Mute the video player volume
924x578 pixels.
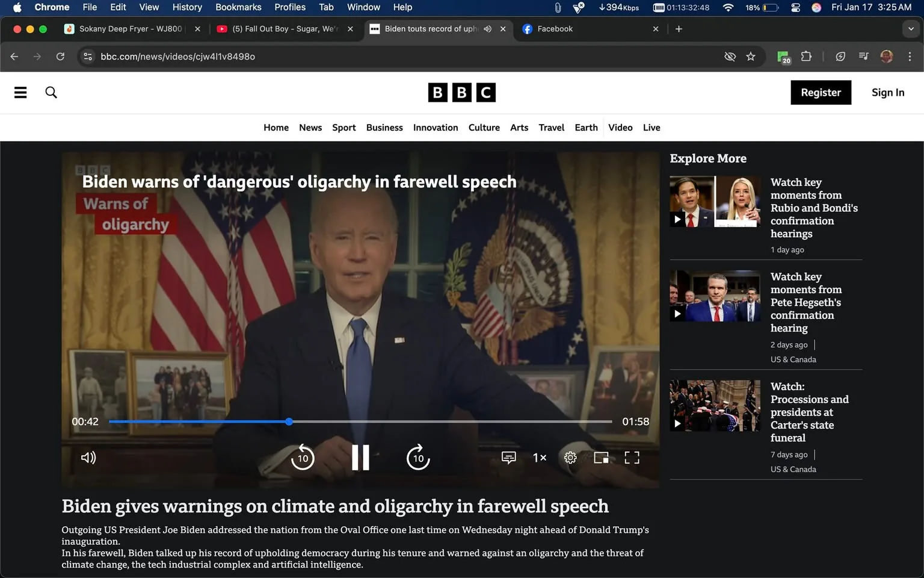pyautogui.click(x=88, y=458)
